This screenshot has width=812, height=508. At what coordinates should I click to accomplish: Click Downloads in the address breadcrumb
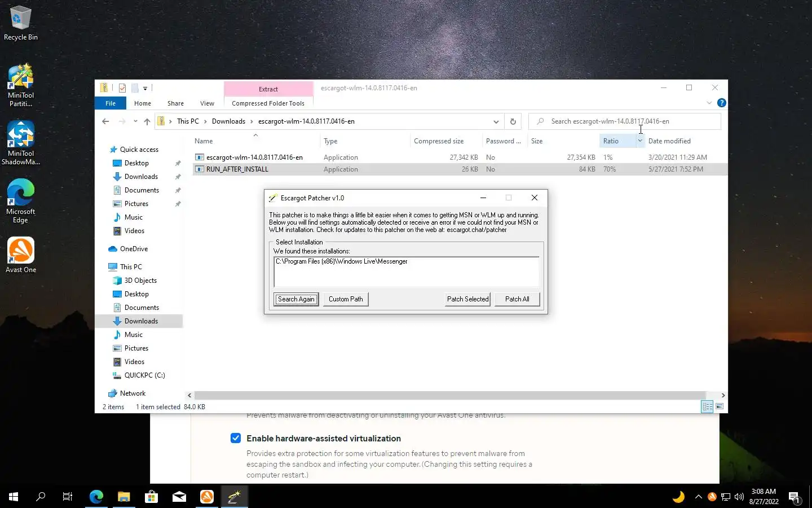coord(228,121)
